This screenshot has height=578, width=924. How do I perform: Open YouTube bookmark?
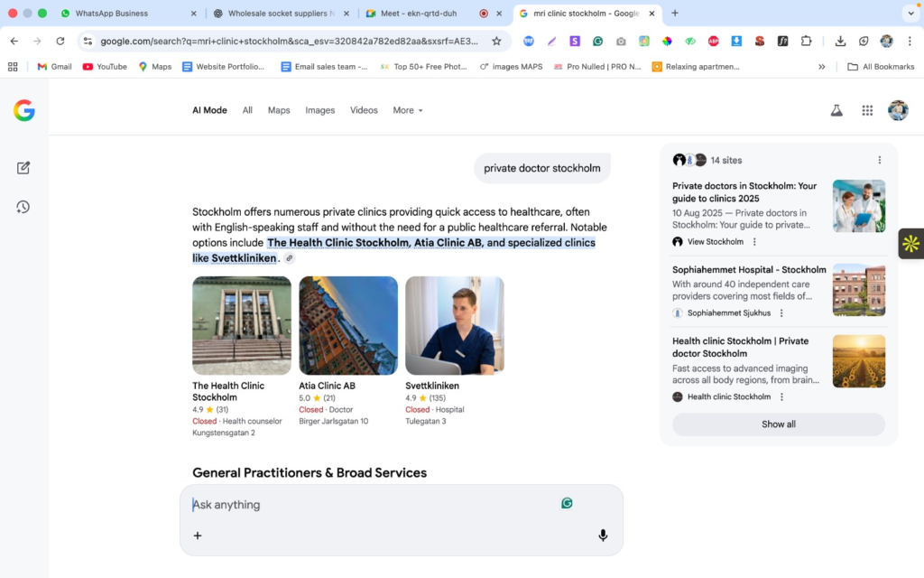[105, 67]
